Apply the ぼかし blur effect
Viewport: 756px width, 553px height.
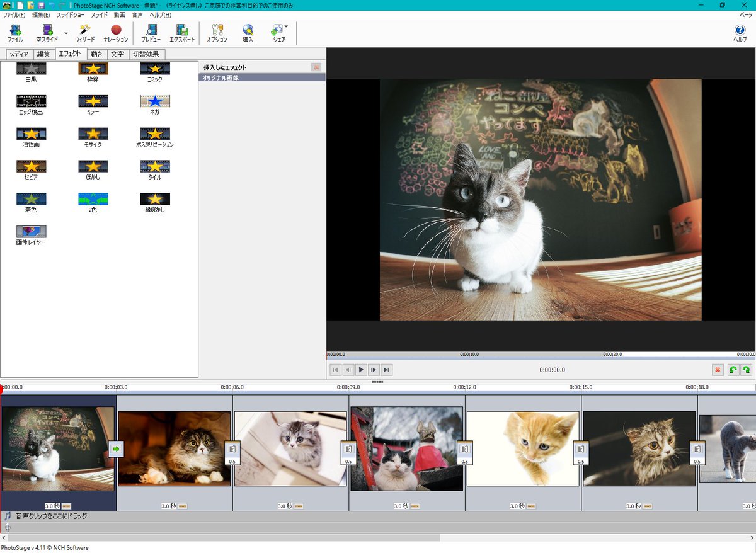pyautogui.click(x=93, y=170)
